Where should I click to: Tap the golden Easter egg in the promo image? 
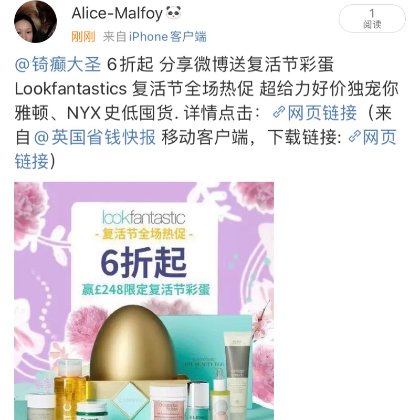[133, 344]
